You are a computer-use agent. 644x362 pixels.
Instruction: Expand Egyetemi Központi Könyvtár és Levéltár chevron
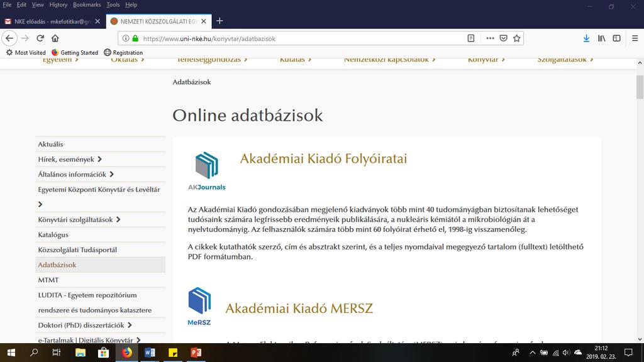pyautogui.click(x=40, y=204)
